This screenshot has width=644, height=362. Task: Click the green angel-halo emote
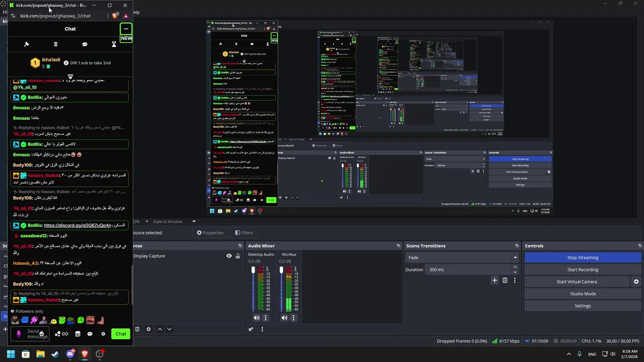pyautogui.click(x=62, y=320)
